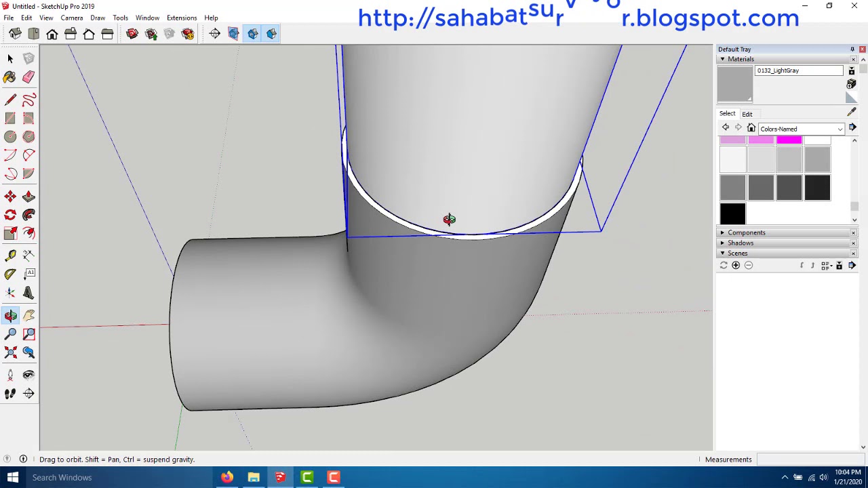The height and width of the screenshot is (488, 868).
Task: Select the Pan hand tool
Action: (28, 316)
